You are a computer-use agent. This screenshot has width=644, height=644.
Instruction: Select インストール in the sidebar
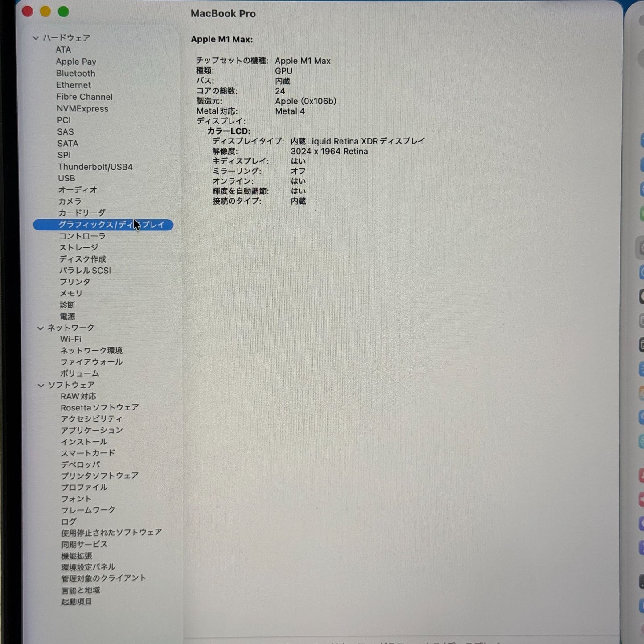pos(84,442)
